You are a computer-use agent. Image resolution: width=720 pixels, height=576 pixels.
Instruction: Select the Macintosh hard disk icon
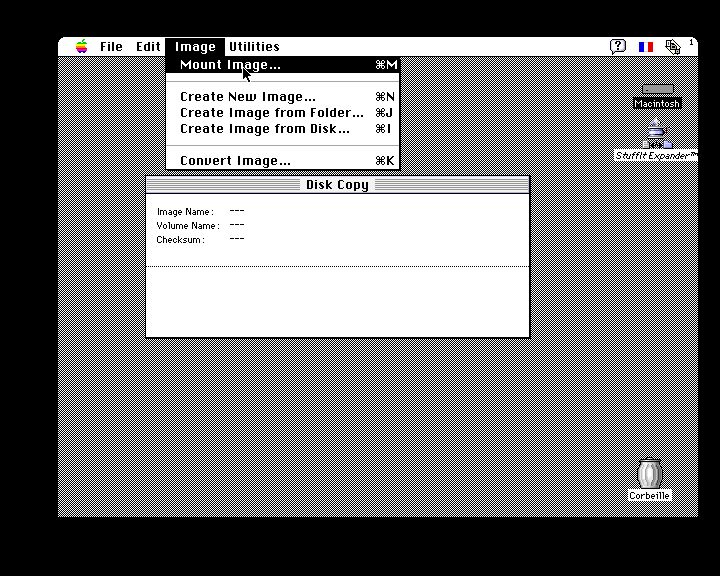click(657, 90)
